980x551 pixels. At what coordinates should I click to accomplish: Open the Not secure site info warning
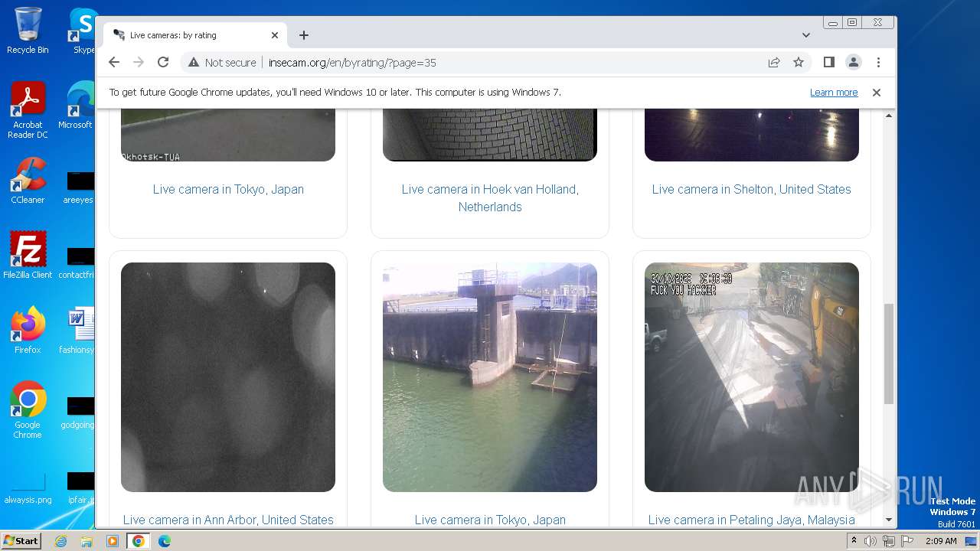coord(222,63)
